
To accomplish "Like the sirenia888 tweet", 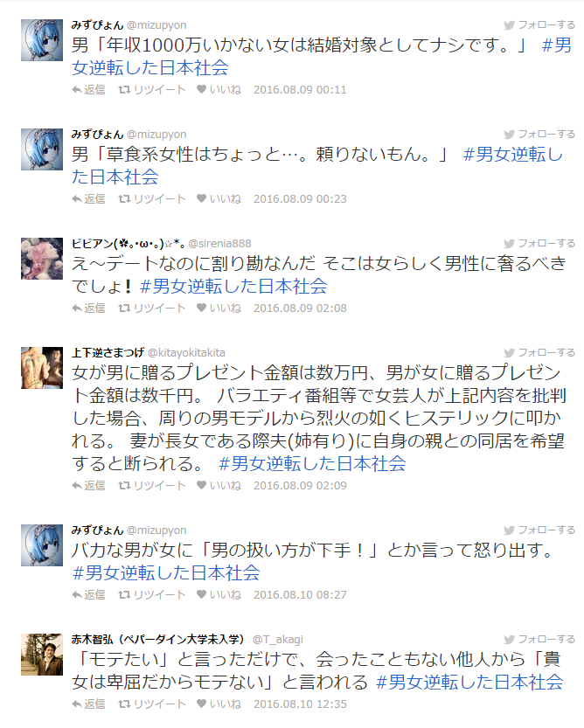I will (219, 308).
